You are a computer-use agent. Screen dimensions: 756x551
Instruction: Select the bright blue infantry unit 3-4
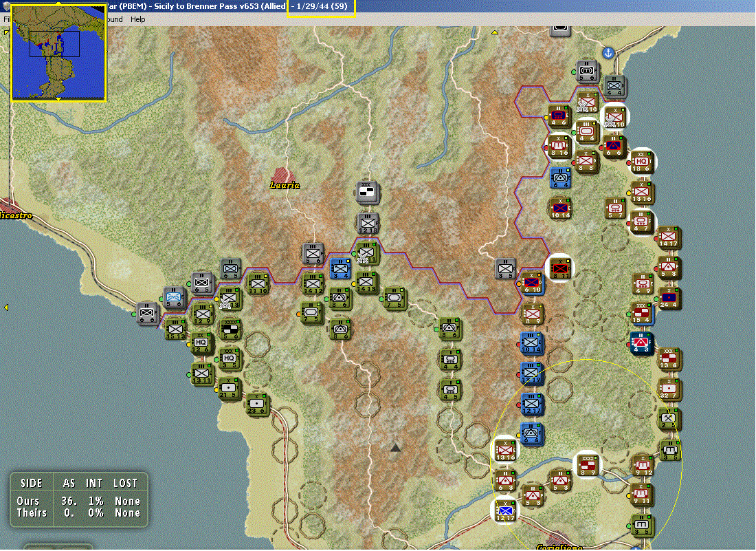[x=340, y=269]
